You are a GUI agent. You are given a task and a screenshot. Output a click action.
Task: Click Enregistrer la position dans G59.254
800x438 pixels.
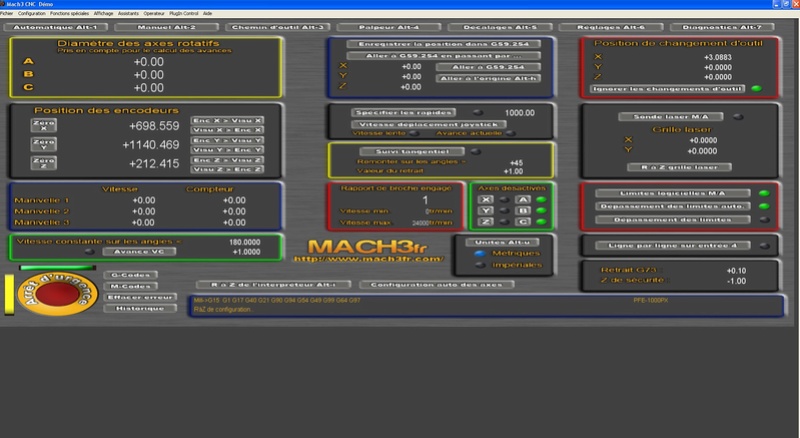[x=443, y=44]
